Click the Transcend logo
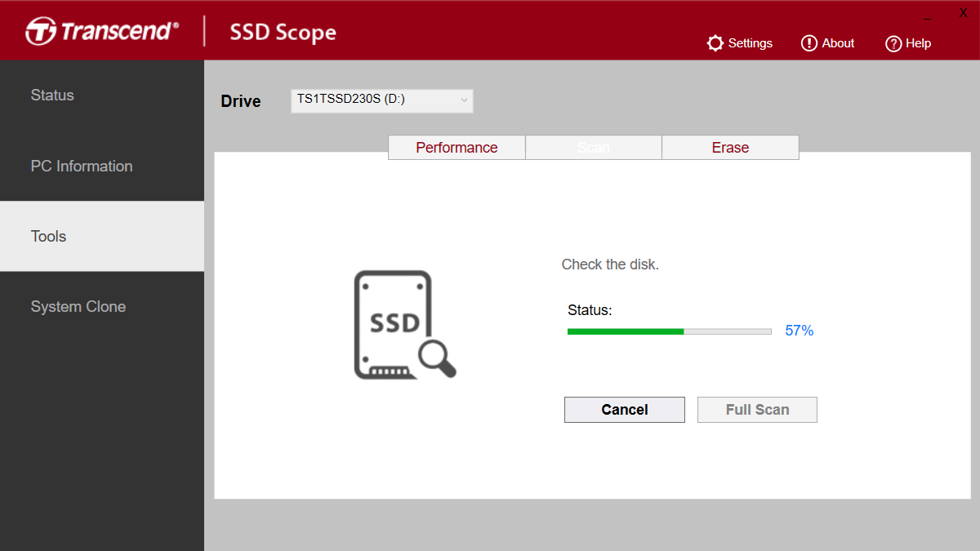Screen dimensions: 980x551 tap(102, 32)
